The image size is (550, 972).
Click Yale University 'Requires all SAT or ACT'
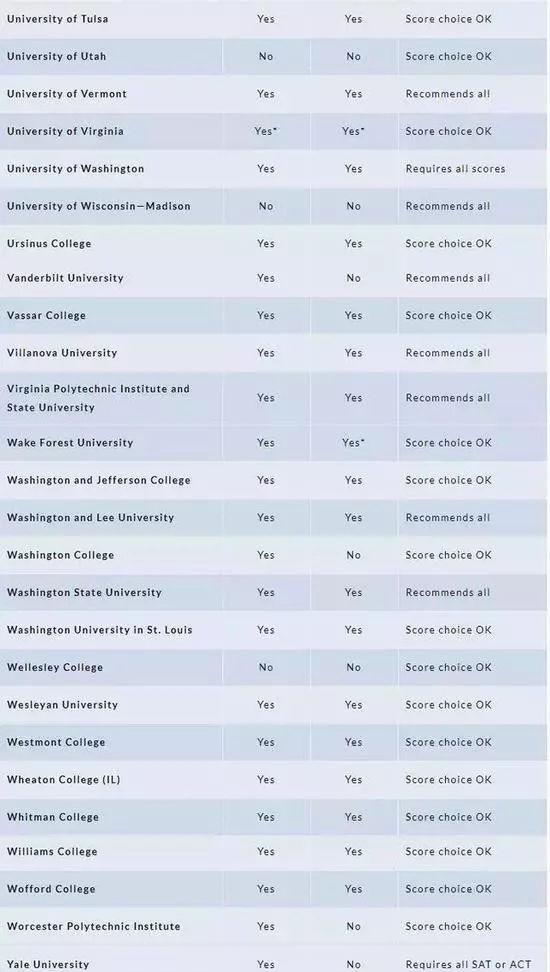point(468,965)
